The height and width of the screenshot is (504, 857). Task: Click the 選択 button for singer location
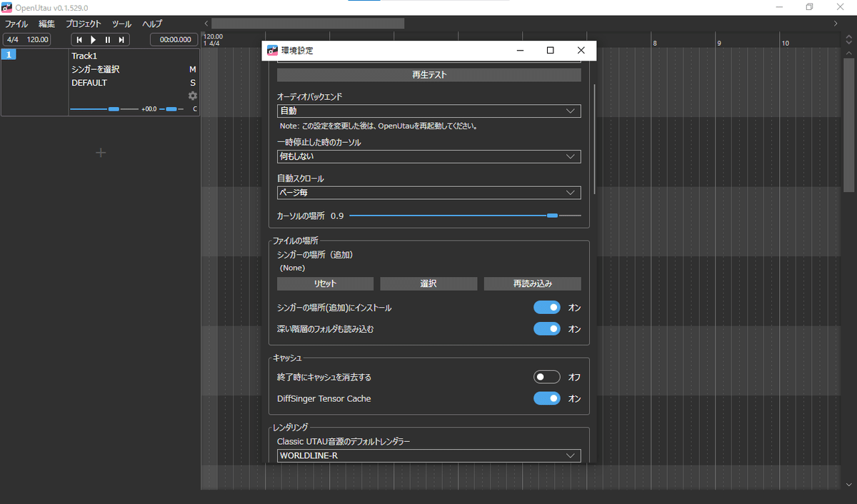[428, 284]
